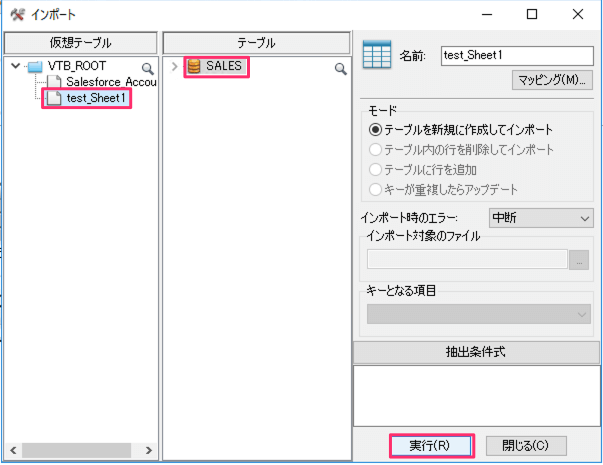
Task: Click the '名前' name input field
Action: (517, 56)
